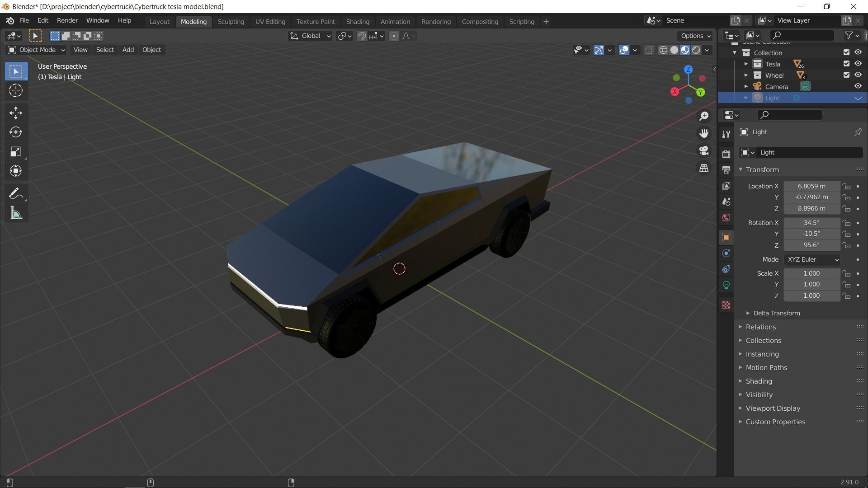The width and height of the screenshot is (868, 488).
Task: Open the viewport Select menu
Action: 105,50
